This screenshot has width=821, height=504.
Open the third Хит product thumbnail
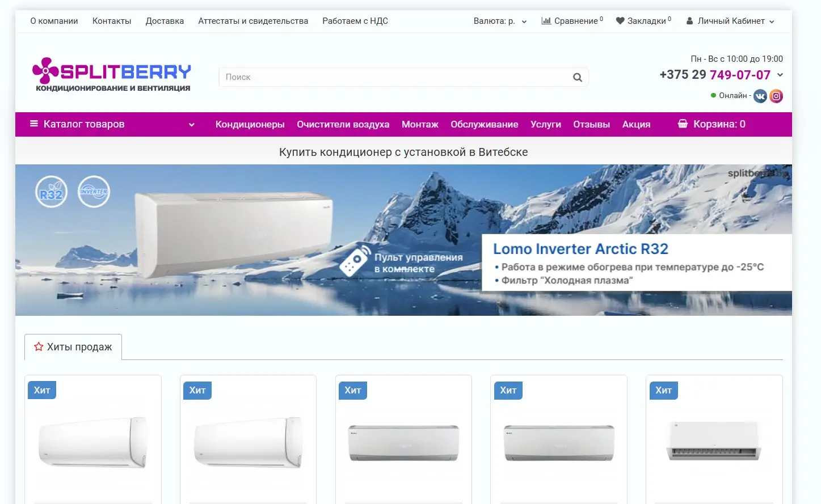click(403, 443)
